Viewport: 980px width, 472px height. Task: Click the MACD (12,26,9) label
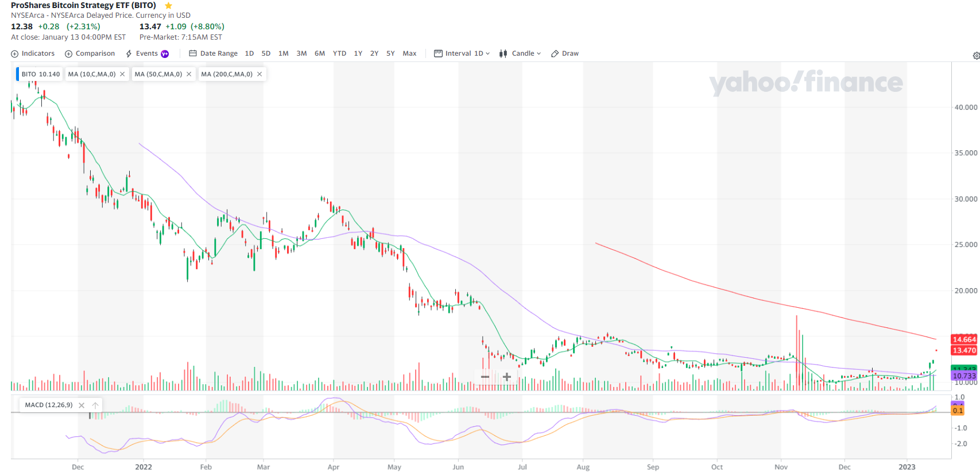click(x=49, y=405)
